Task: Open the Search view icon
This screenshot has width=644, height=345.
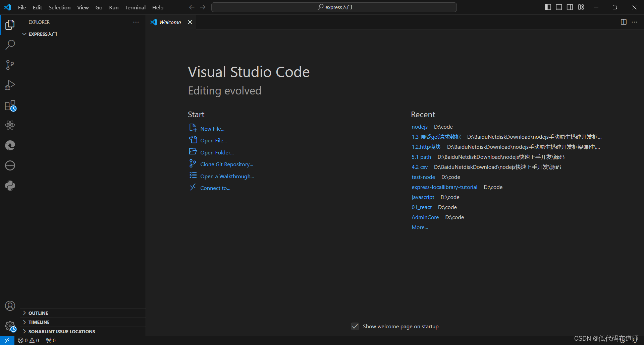Action: click(10, 45)
